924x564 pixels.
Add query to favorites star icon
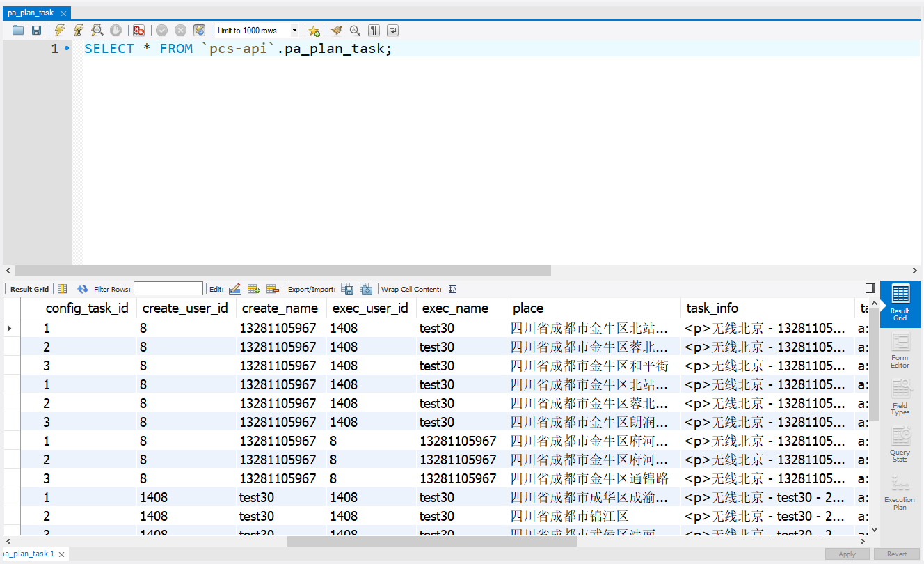pos(314,31)
